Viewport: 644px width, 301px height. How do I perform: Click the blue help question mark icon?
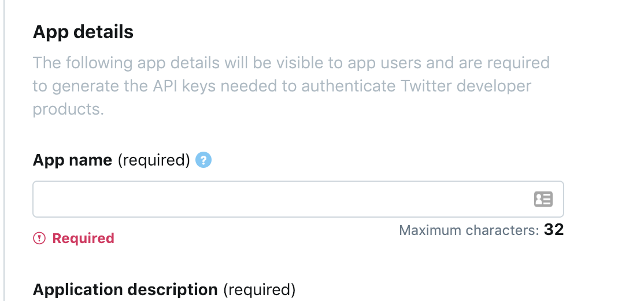tap(203, 160)
